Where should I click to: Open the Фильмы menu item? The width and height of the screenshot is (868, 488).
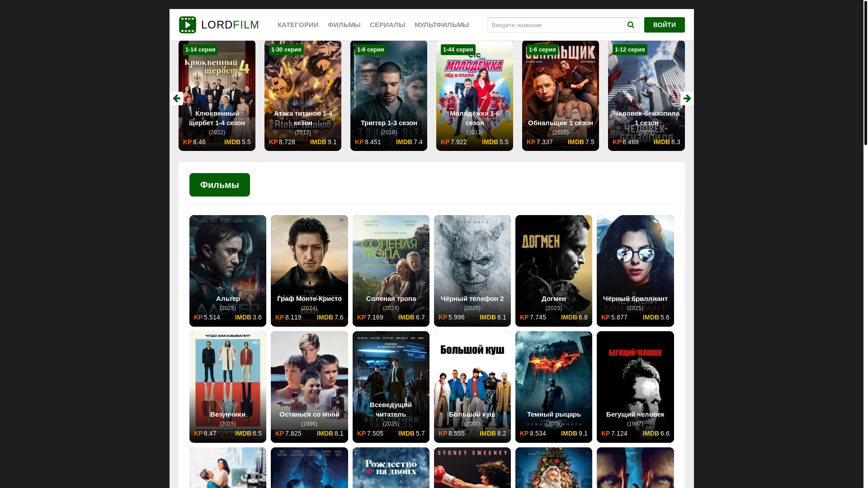pos(344,25)
